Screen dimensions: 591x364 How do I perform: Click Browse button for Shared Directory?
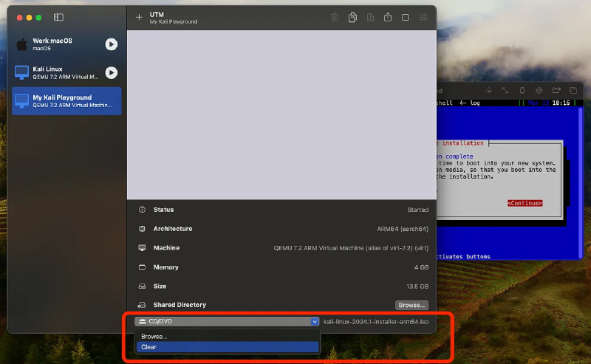[411, 305]
